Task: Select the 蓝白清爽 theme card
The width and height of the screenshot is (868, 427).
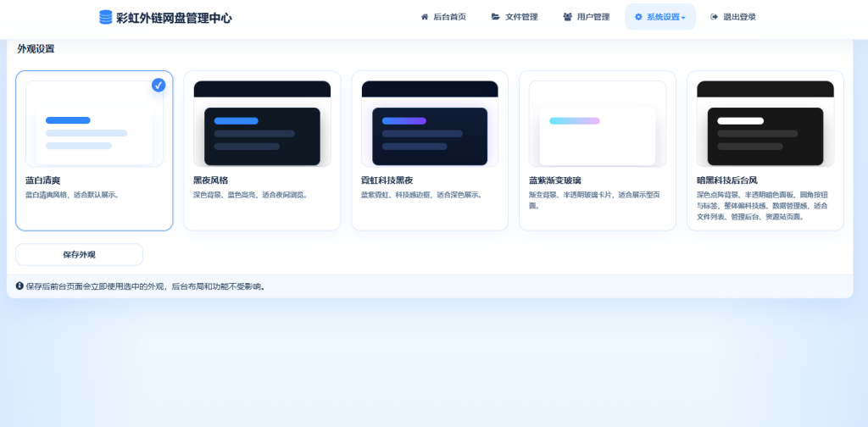Action: [94, 151]
